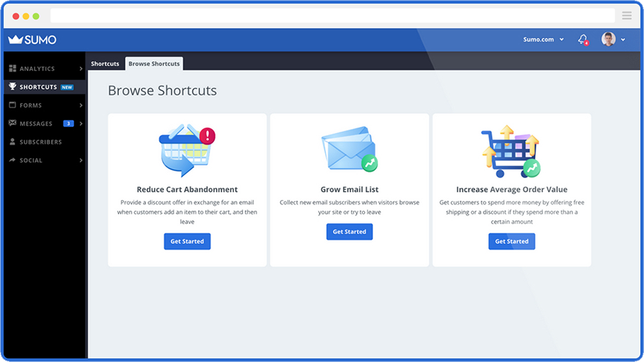Image resolution: width=644 pixels, height=362 pixels.
Task: Click the Messages count badge
Action: (x=68, y=124)
